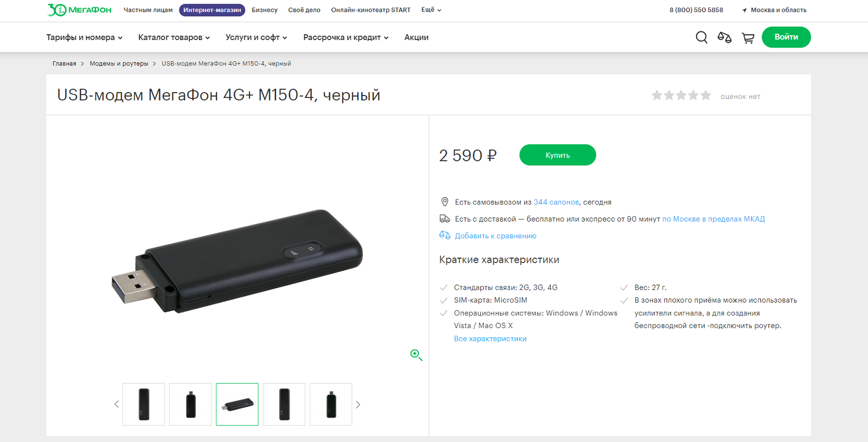
Task: Open the 344 салонов link
Action: pos(556,202)
